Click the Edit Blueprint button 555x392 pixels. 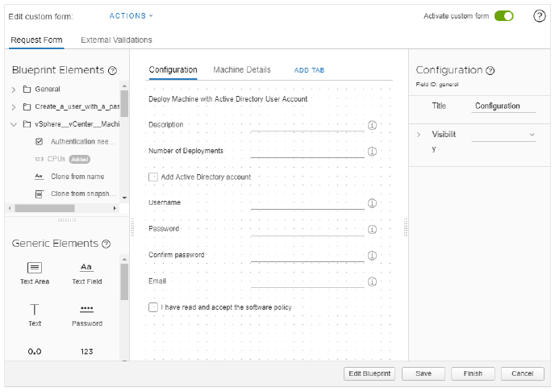coord(369,373)
